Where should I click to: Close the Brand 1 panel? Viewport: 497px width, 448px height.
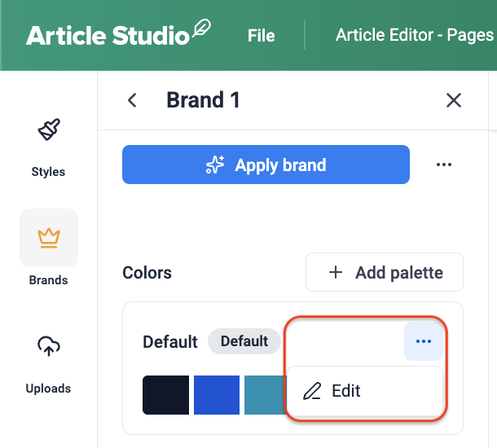coord(454,100)
